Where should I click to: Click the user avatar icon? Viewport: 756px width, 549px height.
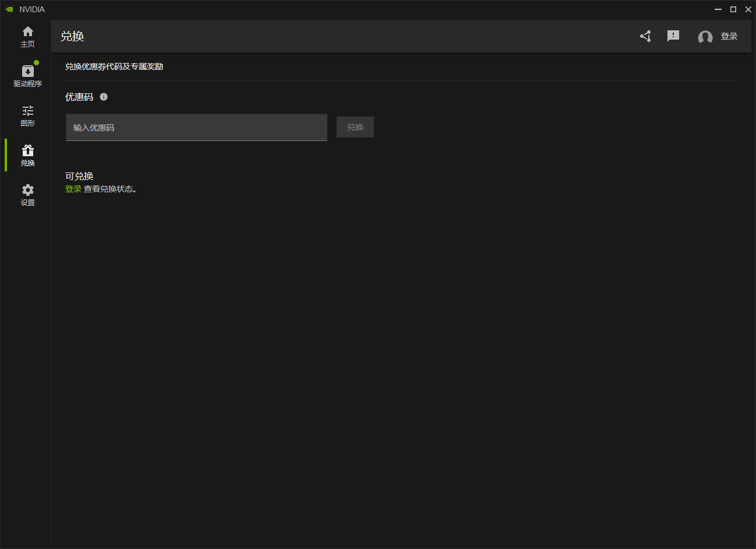[x=705, y=37]
